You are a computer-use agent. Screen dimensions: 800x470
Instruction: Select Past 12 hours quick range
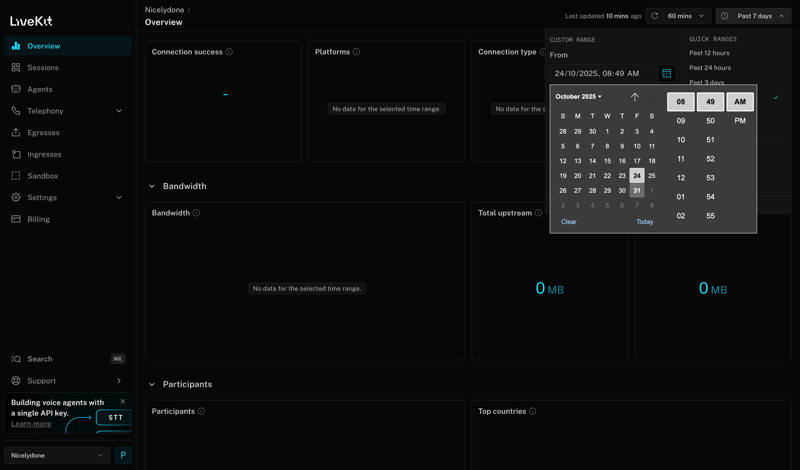tap(709, 53)
